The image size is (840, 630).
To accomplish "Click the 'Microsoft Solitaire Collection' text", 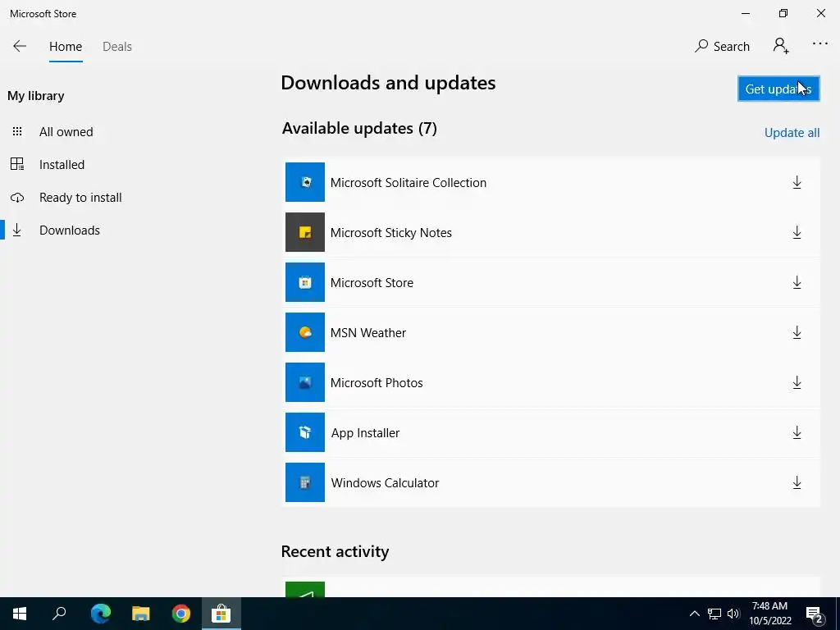I will [x=409, y=183].
